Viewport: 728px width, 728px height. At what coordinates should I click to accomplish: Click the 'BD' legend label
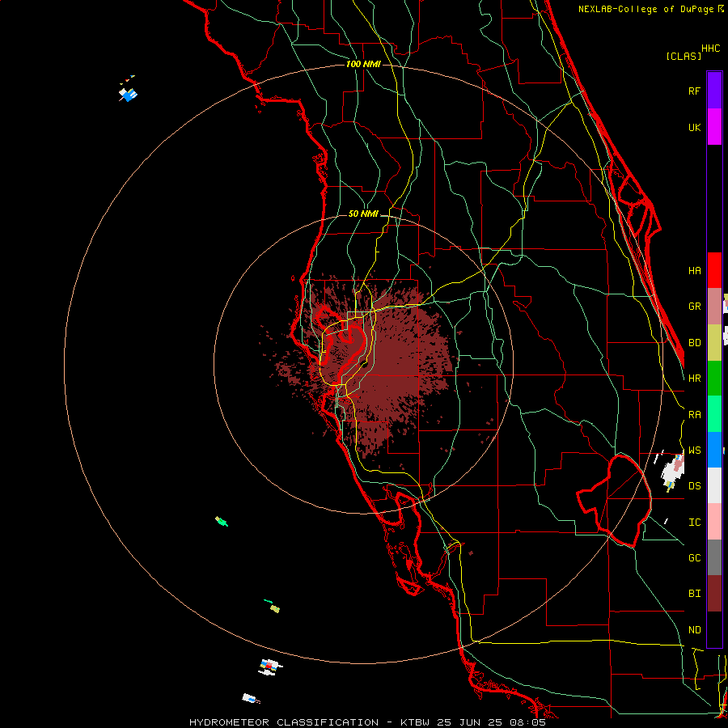pos(695,343)
